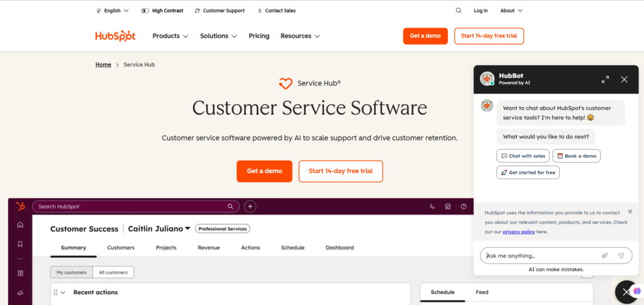Viewport: 644px width, 305px height.
Task: Open the privacy policy link in chat
Action: point(519,232)
